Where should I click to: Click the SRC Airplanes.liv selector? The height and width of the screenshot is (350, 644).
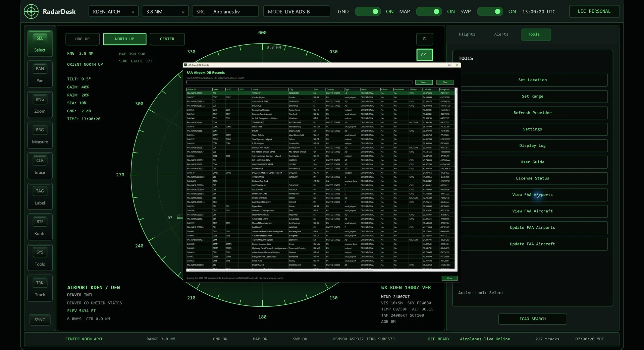coord(225,11)
